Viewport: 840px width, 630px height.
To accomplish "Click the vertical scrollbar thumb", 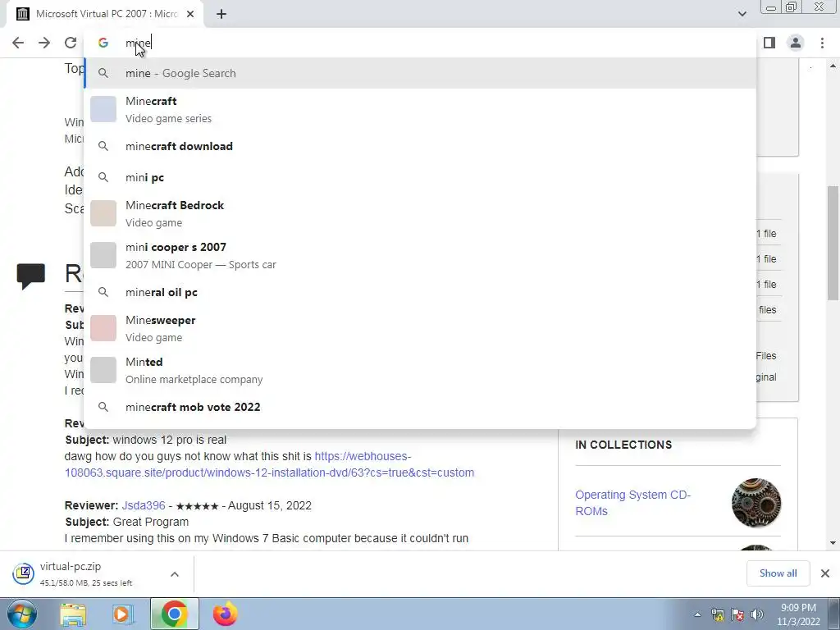I will pos(833,243).
